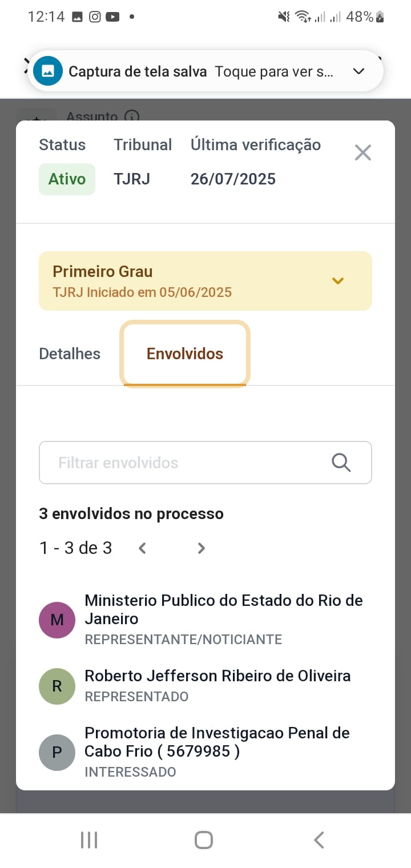Open the recent apps icon

[89, 840]
